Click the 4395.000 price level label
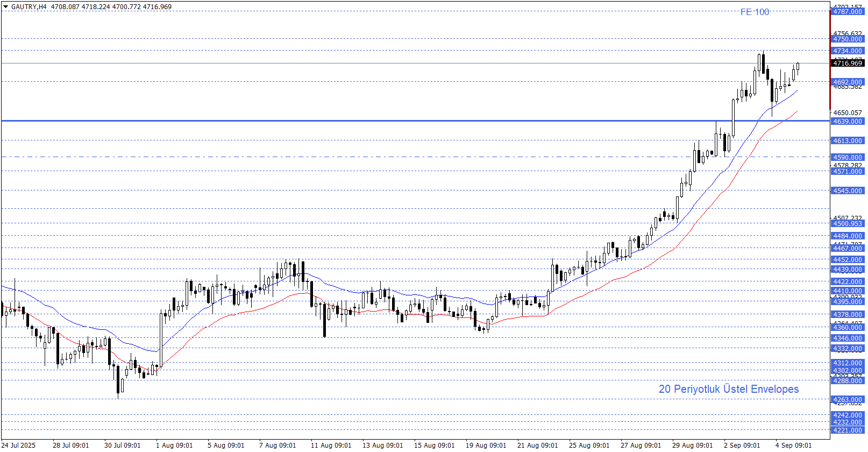The image size is (868, 452). click(x=848, y=302)
